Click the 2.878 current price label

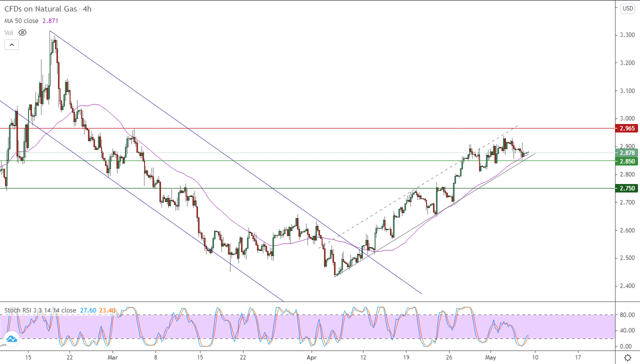pyautogui.click(x=627, y=153)
